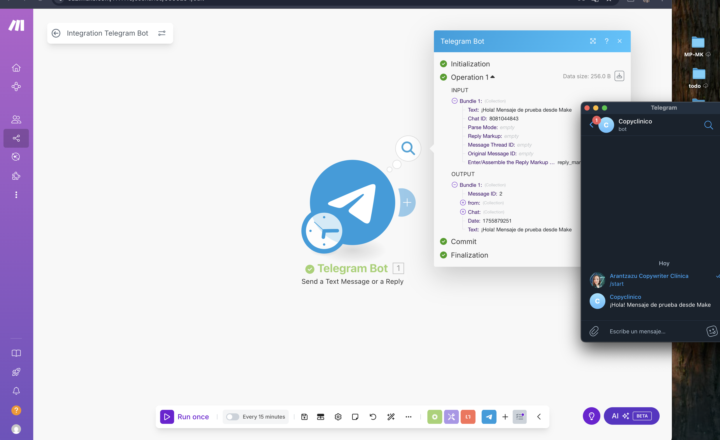The width and height of the screenshot is (720, 440).
Task: Click Original Message ID row
Action: point(501,153)
